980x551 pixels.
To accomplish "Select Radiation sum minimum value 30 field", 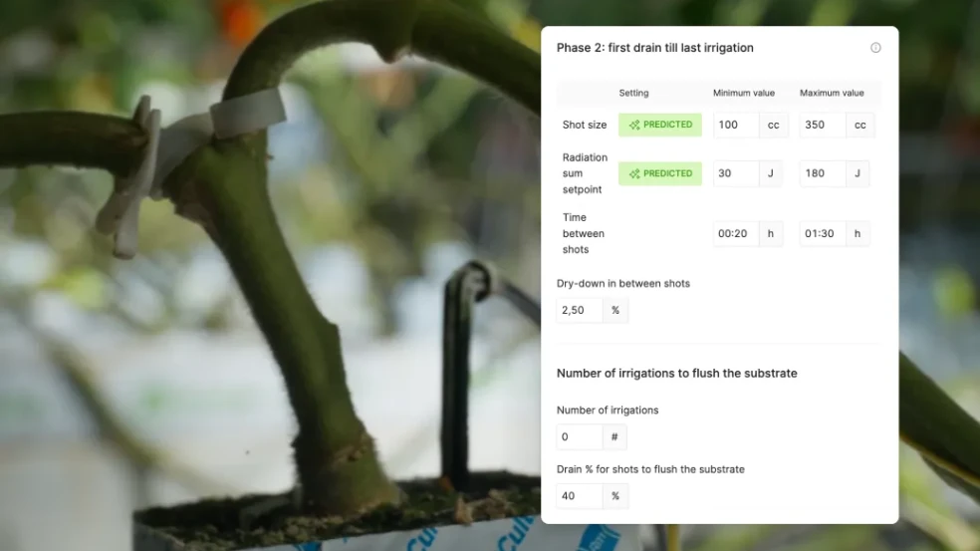I will 736,173.
